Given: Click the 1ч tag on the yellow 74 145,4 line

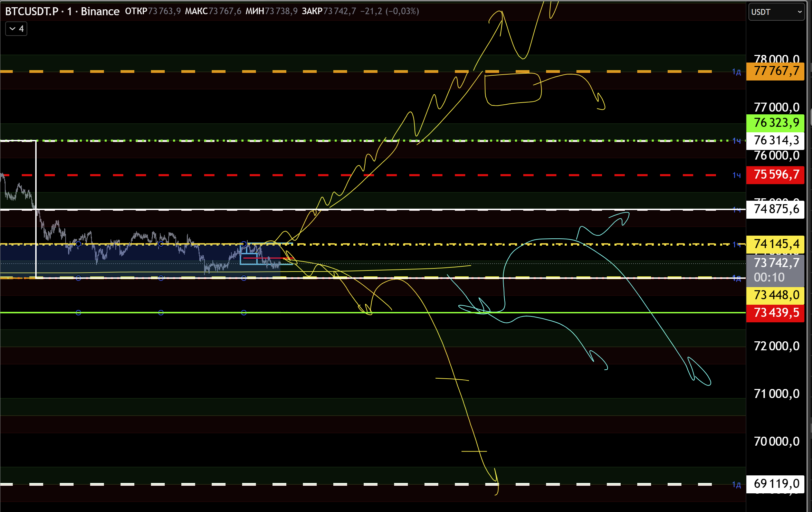Looking at the screenshot, I should tap(736, 245).
